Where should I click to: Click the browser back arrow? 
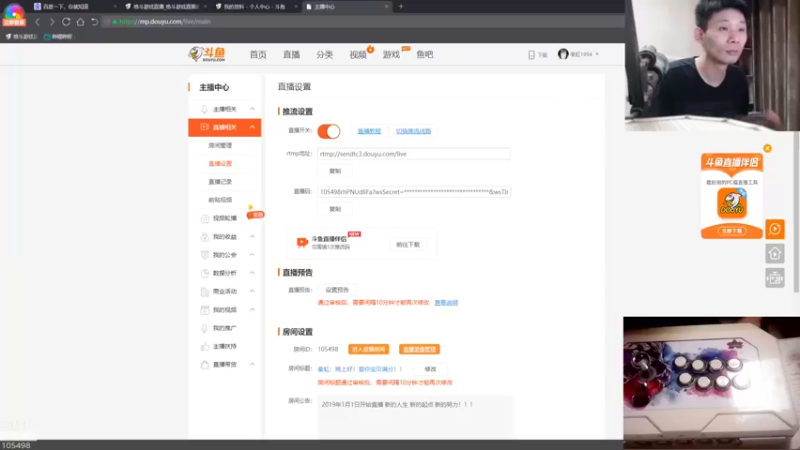(37, 22)
